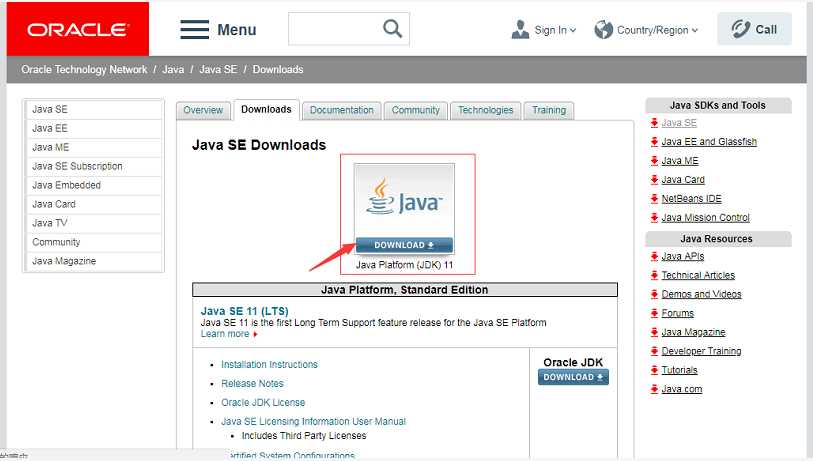Open Java.com link

[x=682, y=389]
